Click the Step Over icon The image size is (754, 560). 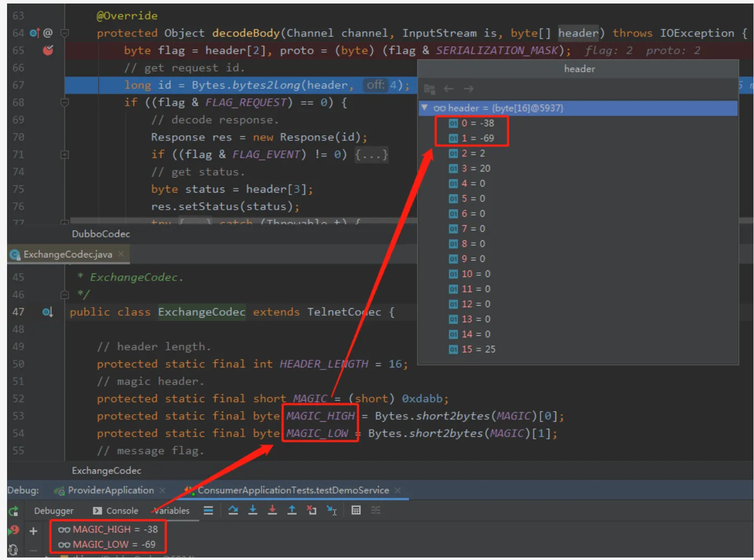233,510
